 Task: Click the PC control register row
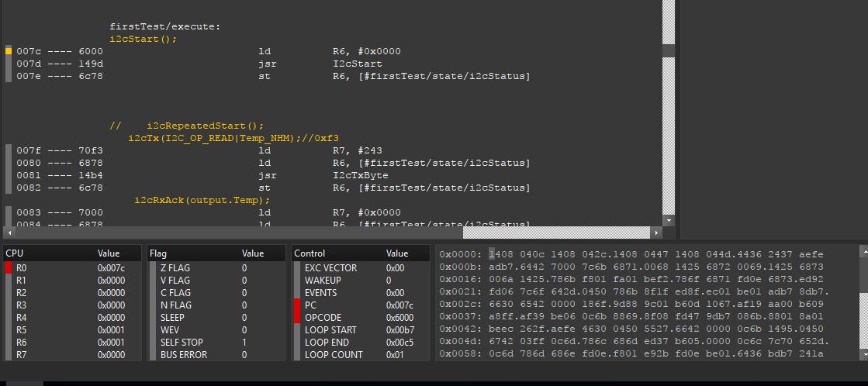(361, 305)
